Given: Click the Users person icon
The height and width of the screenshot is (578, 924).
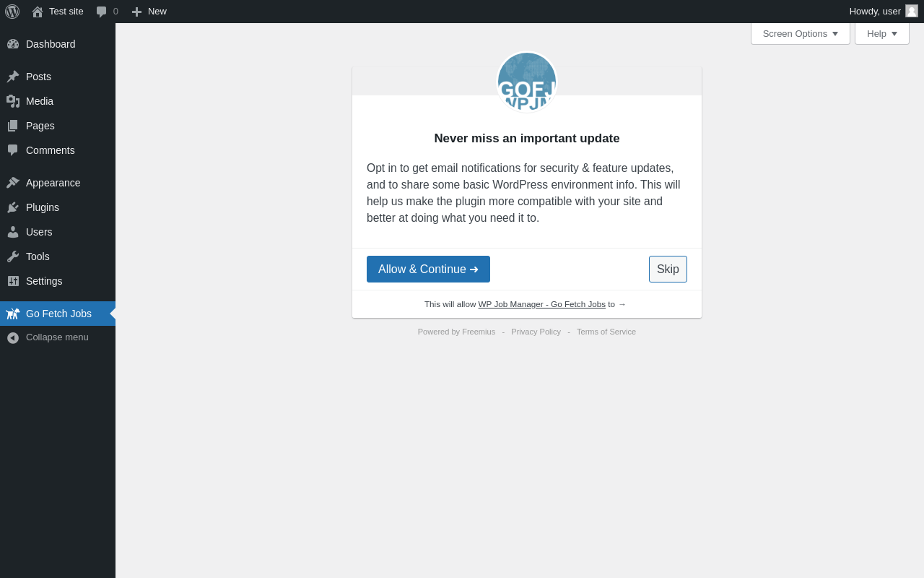Looking at the screenshot, I should [13, 232].
